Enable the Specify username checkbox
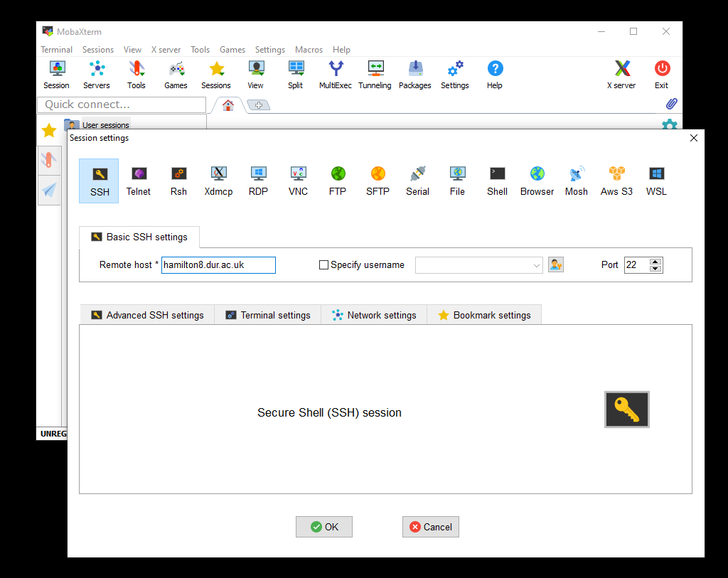The width and height of the screenshot is (728, 578). pos(323,265)
